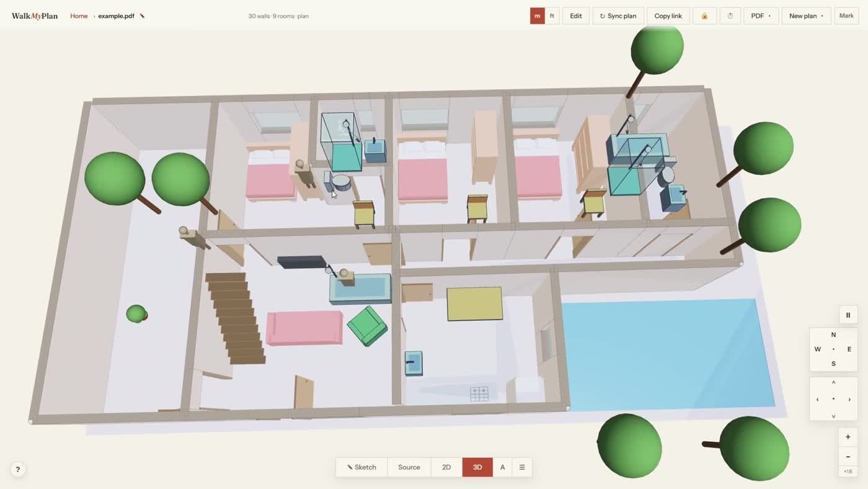Click the '30 walls · 9 rooms · plan' text
Screen dimensions: 868x489
tap(278, 16)
